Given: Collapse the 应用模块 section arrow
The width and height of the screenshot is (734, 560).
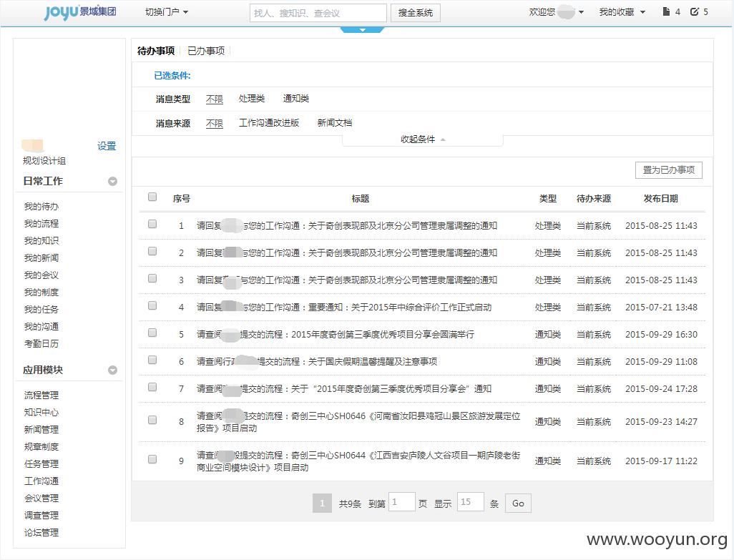Looking at the screenshot, I should click(112, 370).
